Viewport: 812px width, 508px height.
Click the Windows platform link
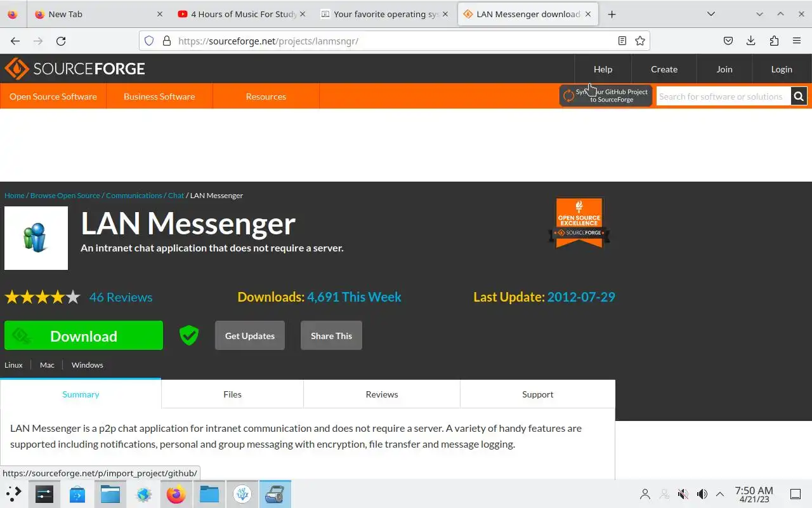(87, 365)
